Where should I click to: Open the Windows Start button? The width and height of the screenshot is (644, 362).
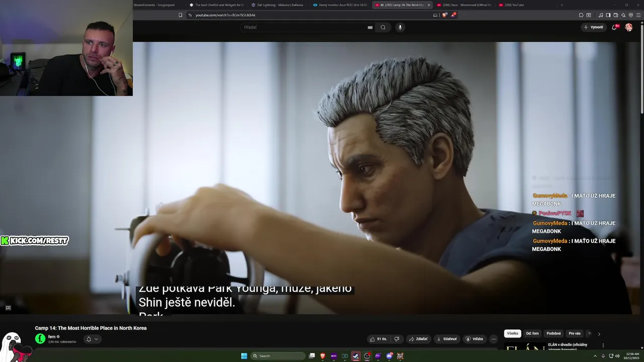pyautogui.click(x=244, y=356)
